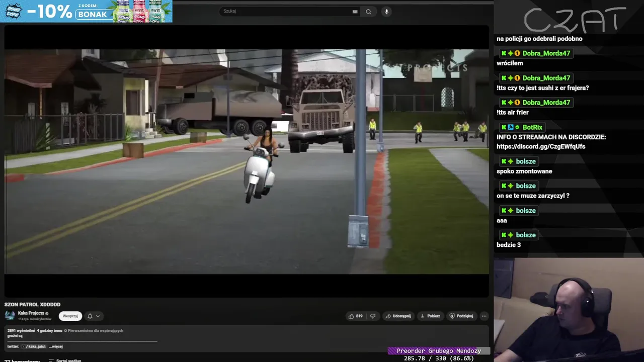Open the Kaka Projects channel avatar
Screen dimensions: 644x362
10,315
